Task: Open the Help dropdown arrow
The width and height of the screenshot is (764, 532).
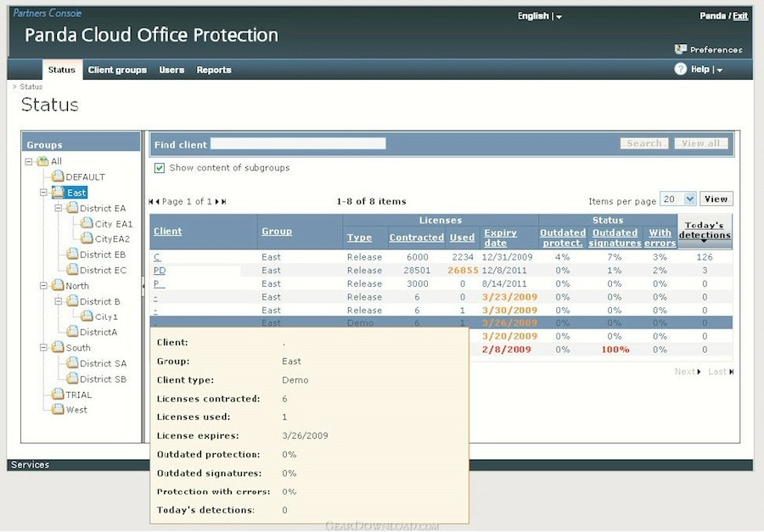Action: pyautogui.click(x=720, y=70)
